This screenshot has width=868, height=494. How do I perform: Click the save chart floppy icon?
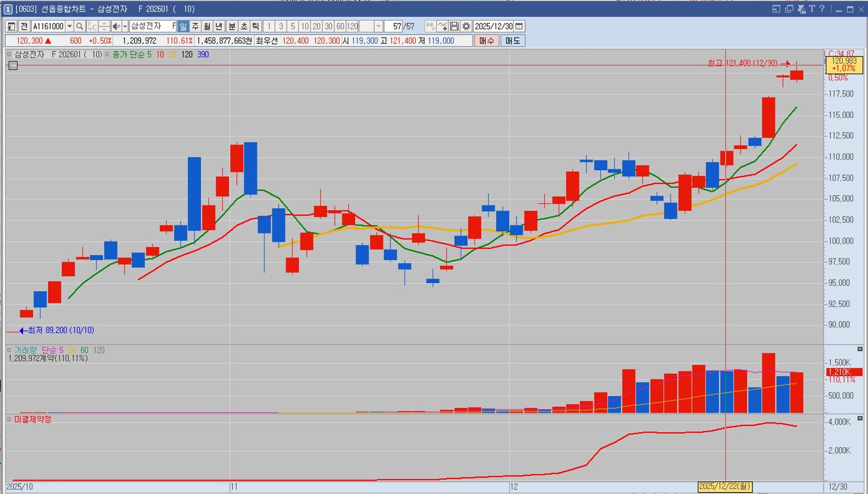pos(454,26)
